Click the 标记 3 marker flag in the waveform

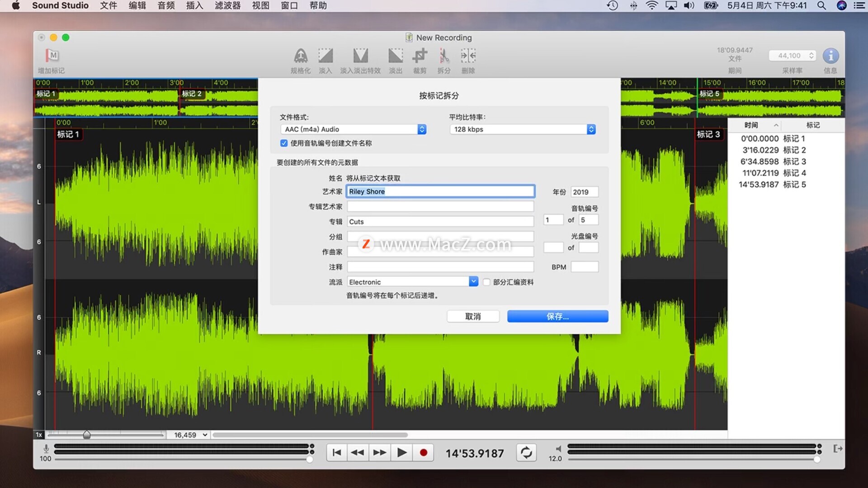point(708,134)
